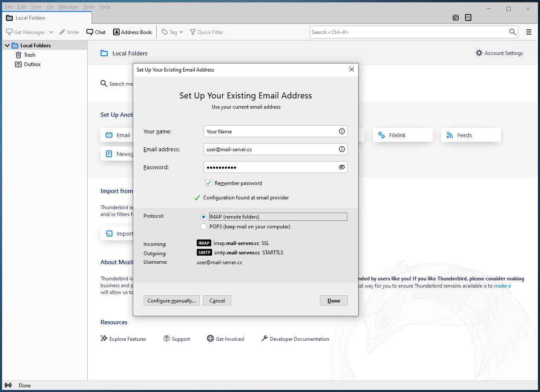Open the hamburger application menu
The height and width of the screenshot is (392, 540).
click(529, 32)
